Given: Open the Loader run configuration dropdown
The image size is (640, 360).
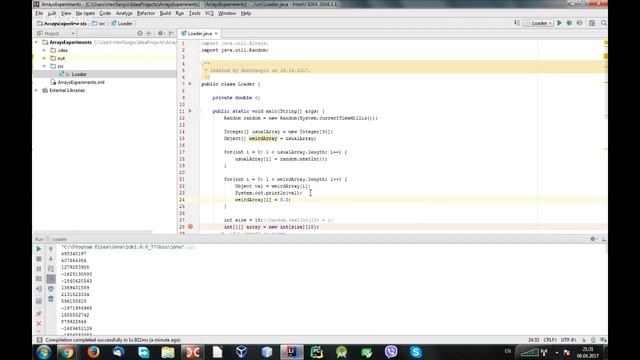Looking at the screenshot, I should [x=539, y=23].
